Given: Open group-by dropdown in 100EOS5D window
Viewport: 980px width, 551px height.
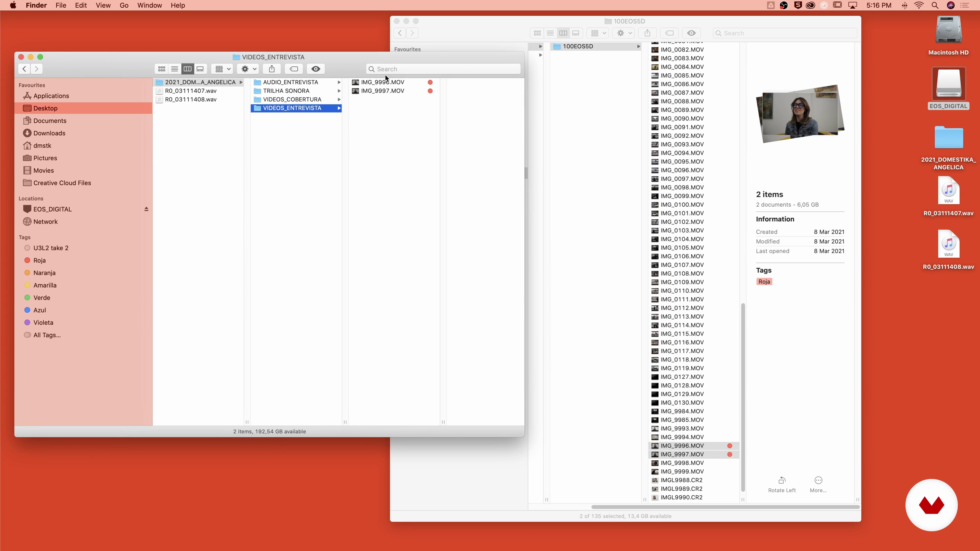Looking at the screenshot, I should point(598,33).
